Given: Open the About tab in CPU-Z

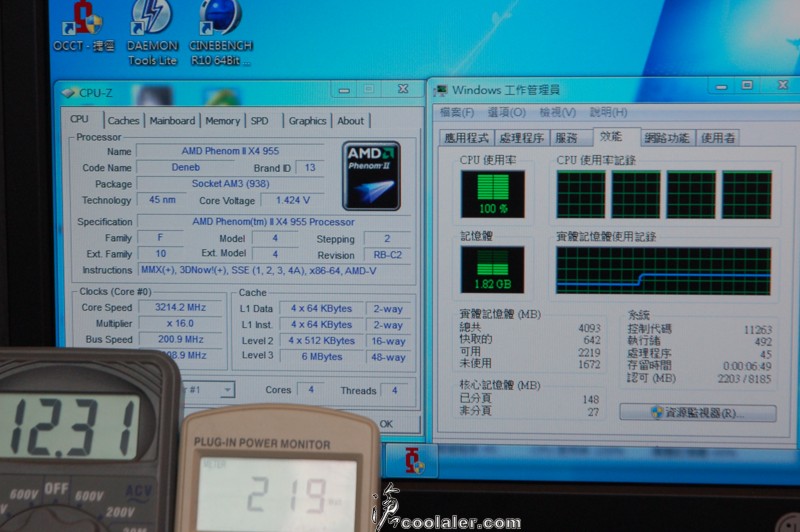Looking at the screenshot, I should tap(351, 121).
